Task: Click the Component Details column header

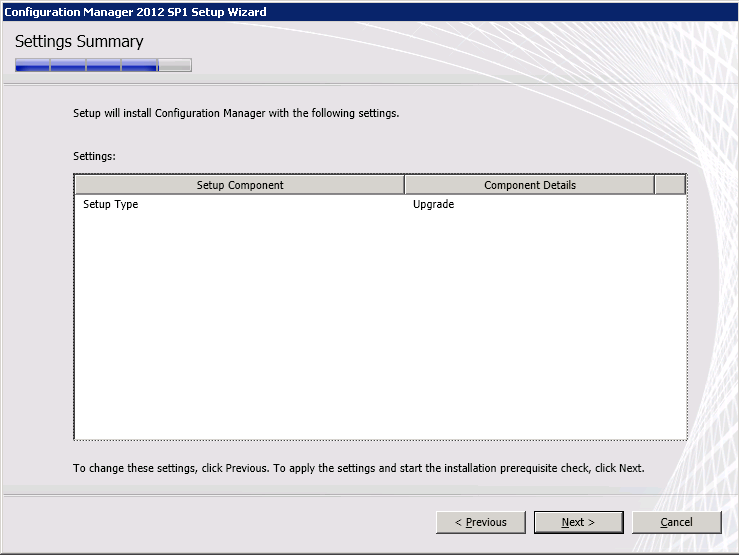Action: pos(529,185)
